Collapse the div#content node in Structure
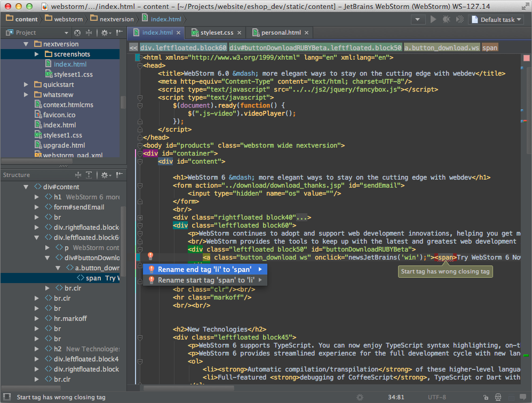 (x=26, y=187)
